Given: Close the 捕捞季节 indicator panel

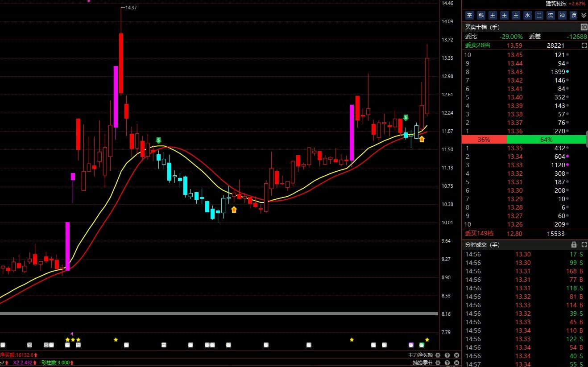Looking at the screenshot, I should point(456,363).
